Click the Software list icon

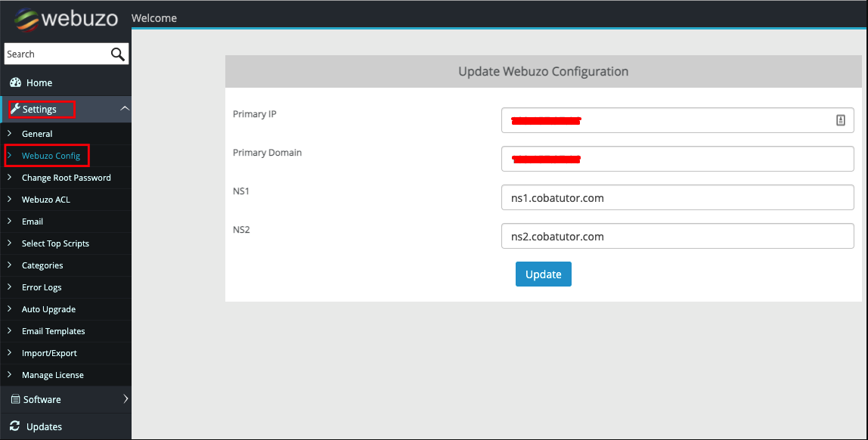point(15,399)
